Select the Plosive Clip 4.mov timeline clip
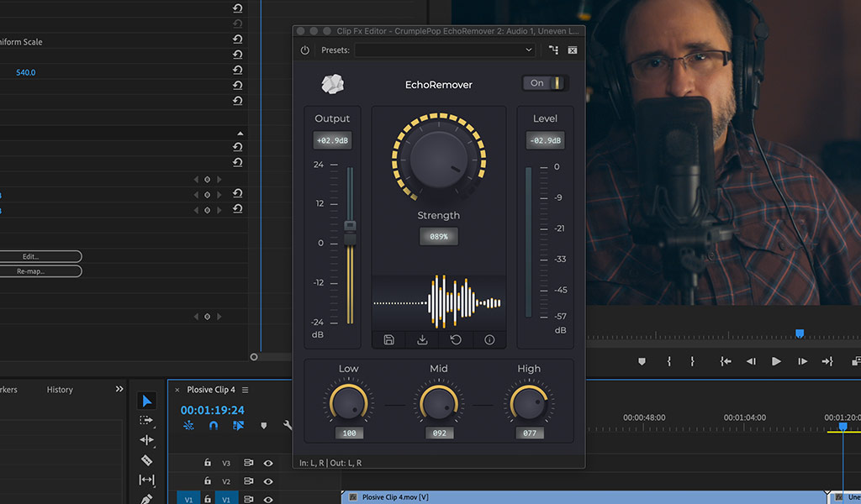 point(584,497)
